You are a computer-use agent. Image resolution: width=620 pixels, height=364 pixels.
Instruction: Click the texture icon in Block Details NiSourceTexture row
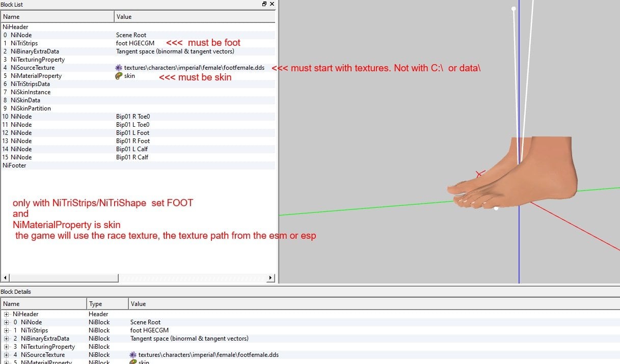(x=133, y=355)
